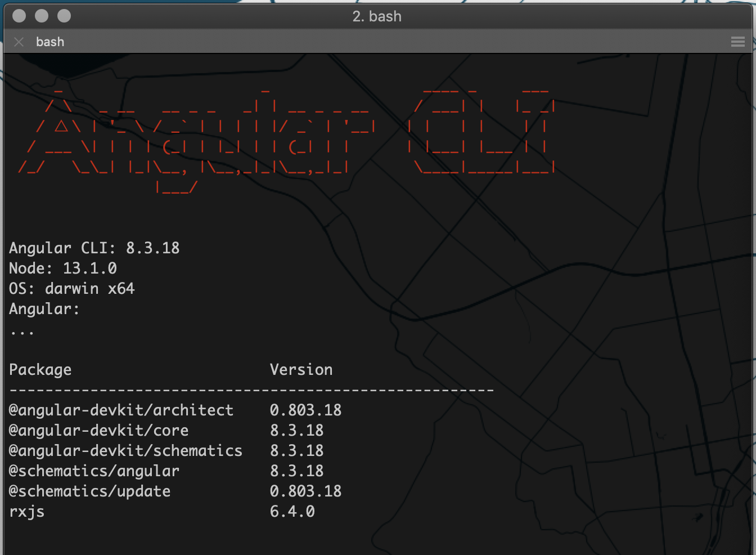
Task: Click '@angular-devkit/architect' package name
Action: 121,410
